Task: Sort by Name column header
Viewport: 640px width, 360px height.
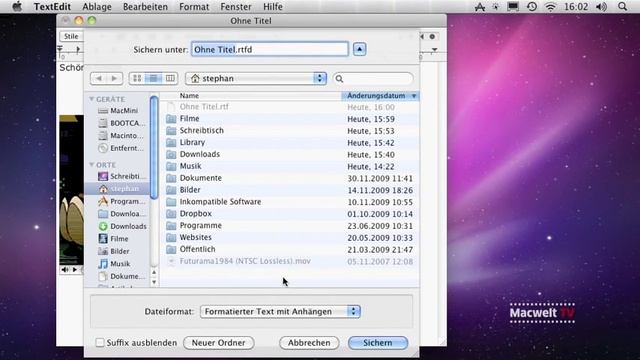Action: pos(251,96)
